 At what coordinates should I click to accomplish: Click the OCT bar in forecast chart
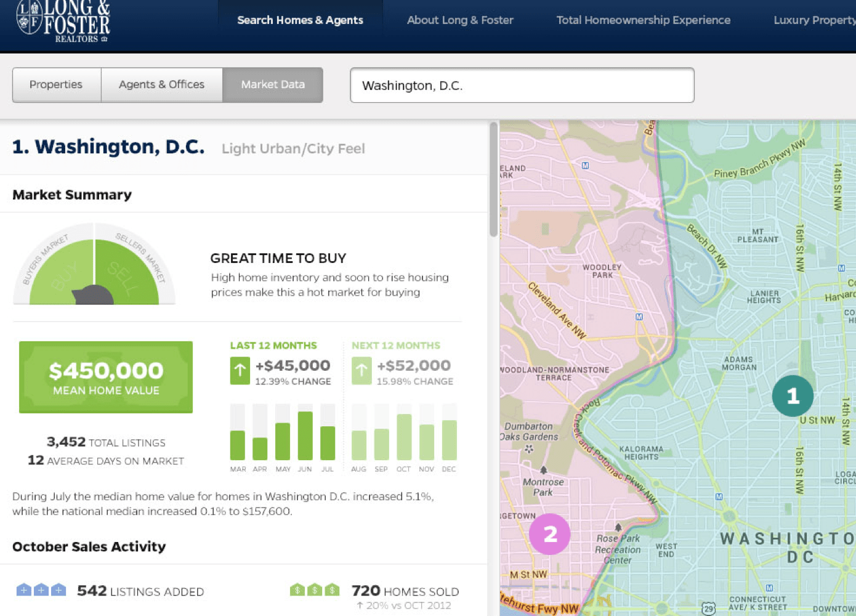coord(404,437)
